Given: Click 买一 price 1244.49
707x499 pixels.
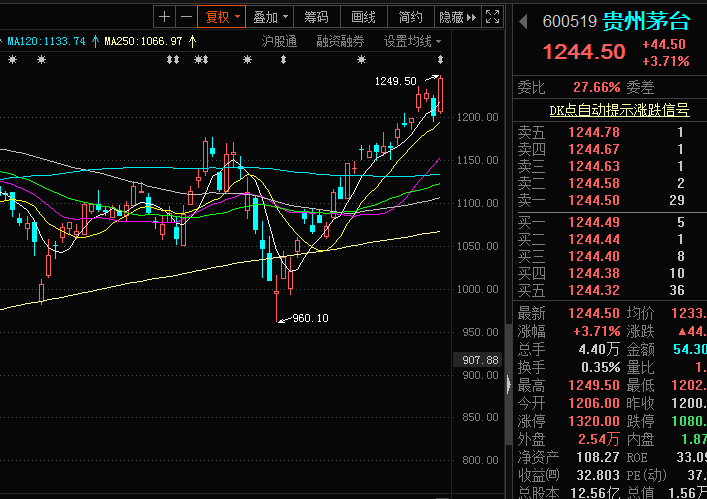Looking at the screenshot, I should point(594,222).
